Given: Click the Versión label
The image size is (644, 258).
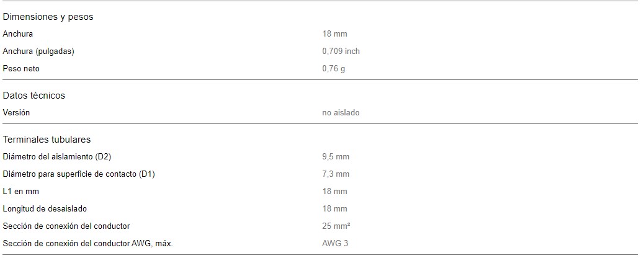Looking at the screenshot, I should (16, 113).
